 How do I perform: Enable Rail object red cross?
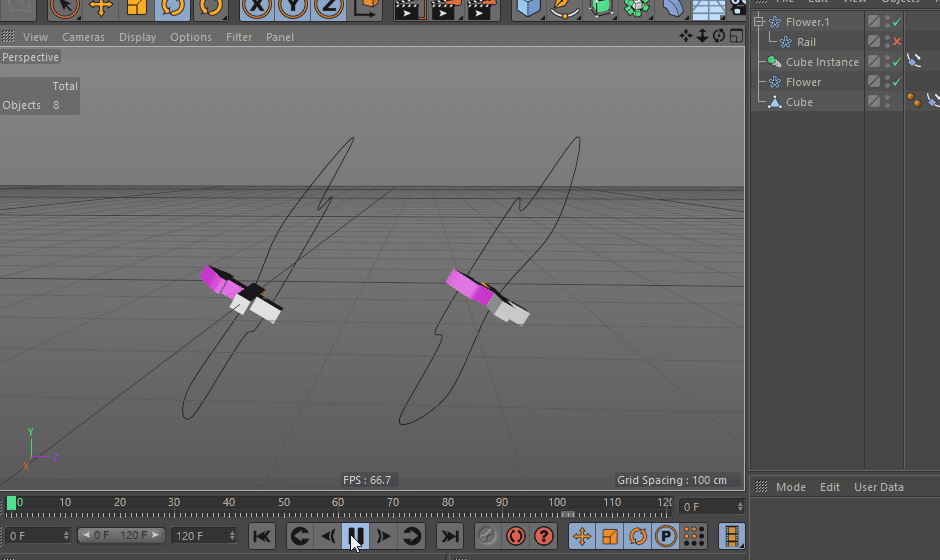click(897, 41)
